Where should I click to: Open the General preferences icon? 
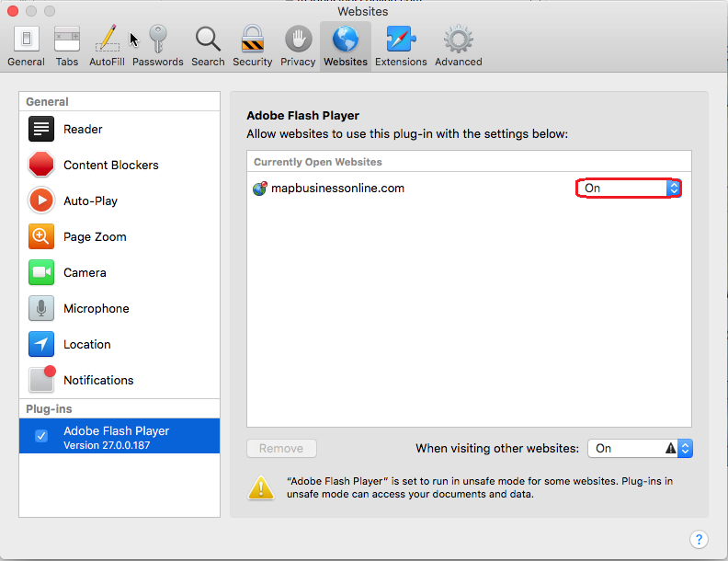tap(27, 39)
